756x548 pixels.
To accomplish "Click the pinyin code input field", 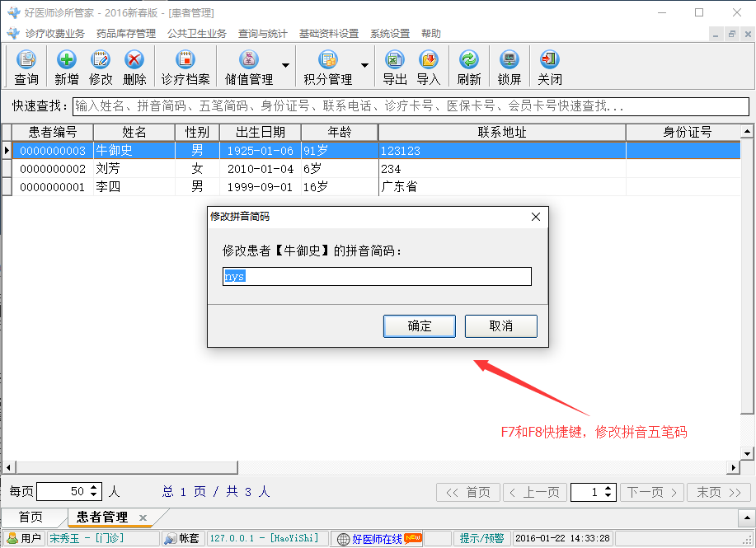I will pyautogui.click(x=377, y=277).
